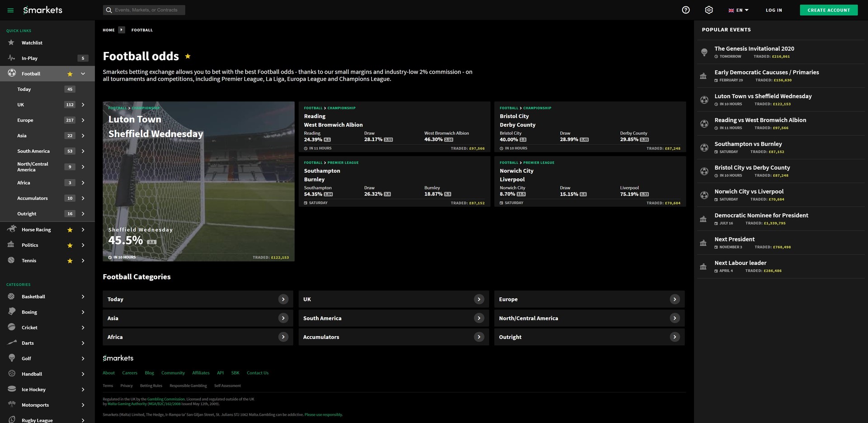Expand the Basketball category chevron
The width and height of the screenshot is (868, 423).
coord(83,297)
